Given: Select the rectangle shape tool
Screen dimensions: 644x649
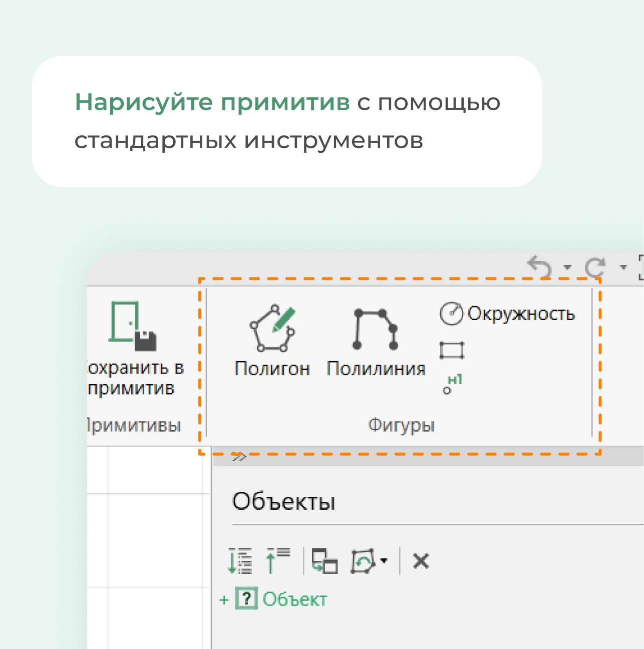Looking at the screenshot, I should coord(452,351).
